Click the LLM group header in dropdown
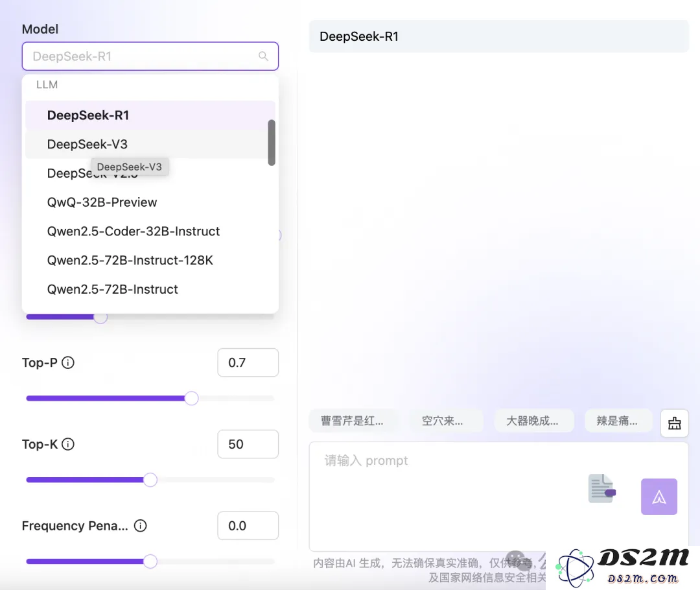This screenshot has height=590, width=700. [47, 85]
